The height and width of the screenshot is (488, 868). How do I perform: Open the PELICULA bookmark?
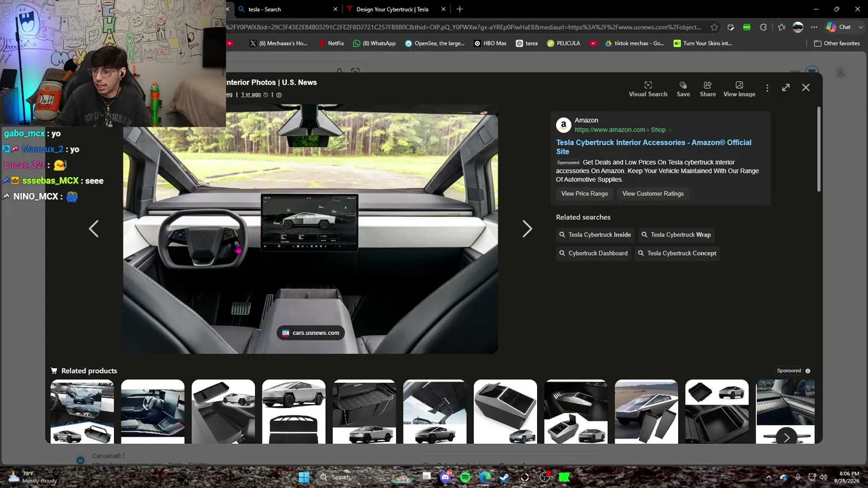click(x=564, y=43)
